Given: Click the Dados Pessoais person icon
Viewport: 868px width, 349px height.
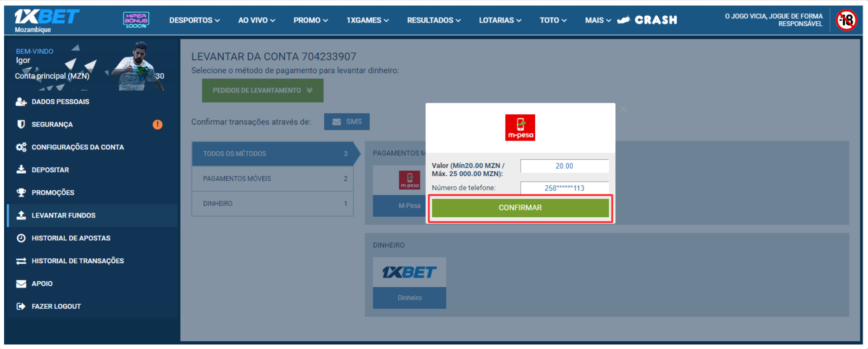Looking at the screenshot, I should [21, 102].
